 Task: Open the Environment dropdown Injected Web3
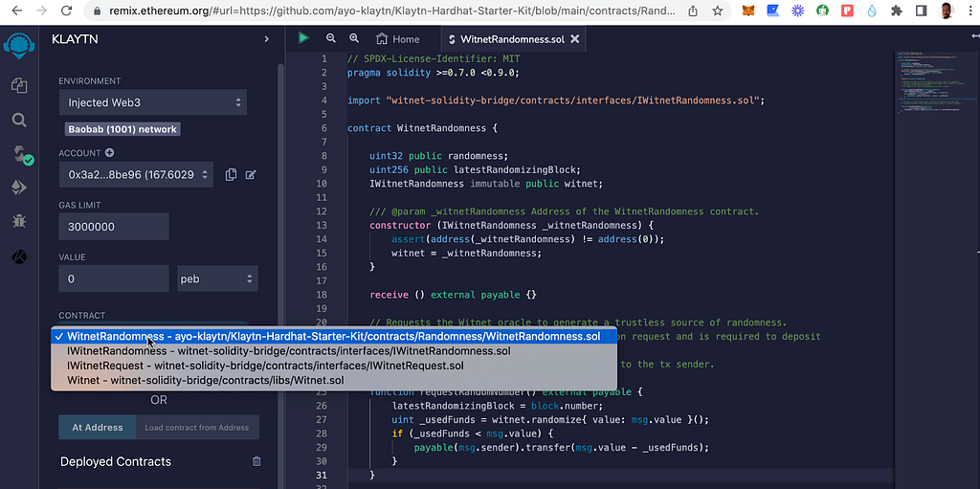[153, 102]
